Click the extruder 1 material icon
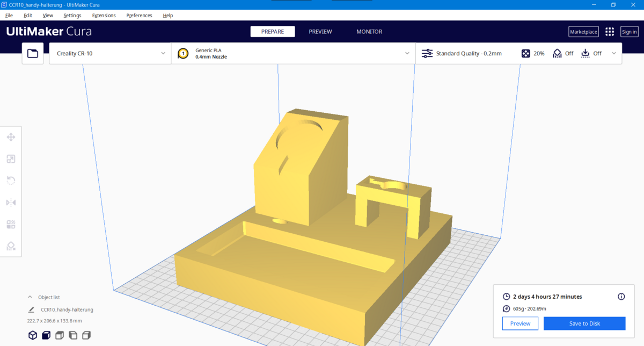The width and height of the screenshot is (644, 346). (183, 53)
